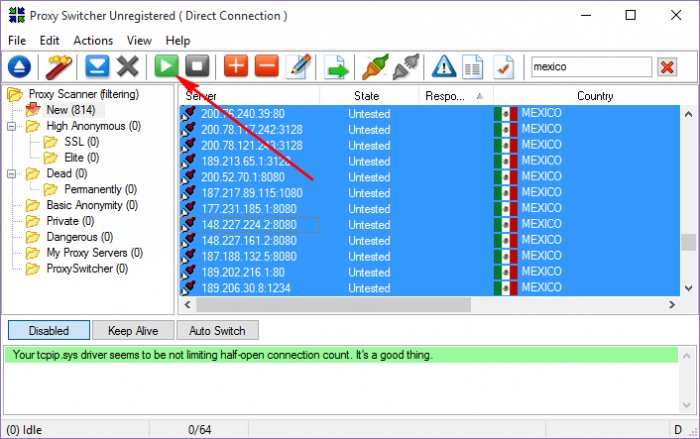Toggle the Disabled mode button
Viewport: 700px width, 439px height.
(x=48, y=330)
